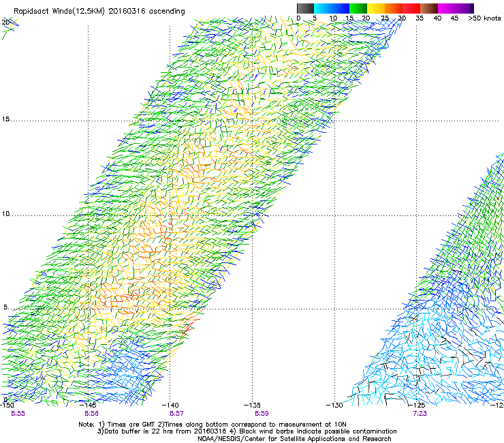Click the longitude label '-125'
This screenshot has width=504, height=443.
pyautogui.click(x=417, y=406)
